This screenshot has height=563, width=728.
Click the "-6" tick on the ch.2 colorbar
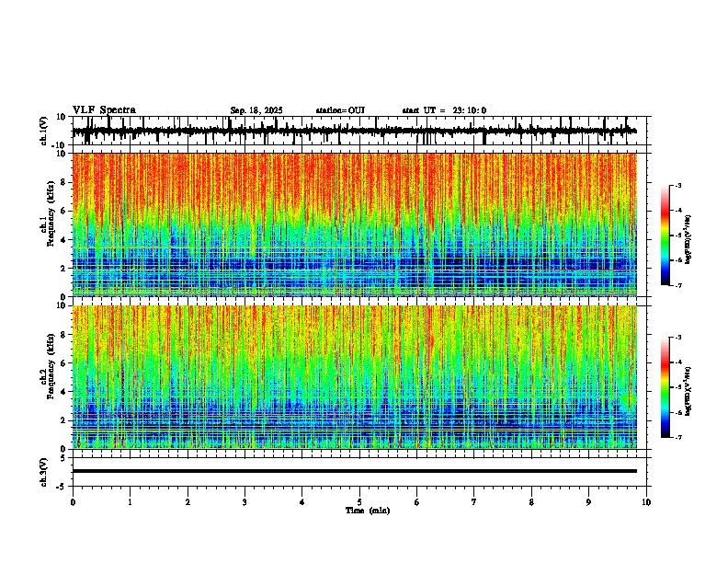click(677, 412)
